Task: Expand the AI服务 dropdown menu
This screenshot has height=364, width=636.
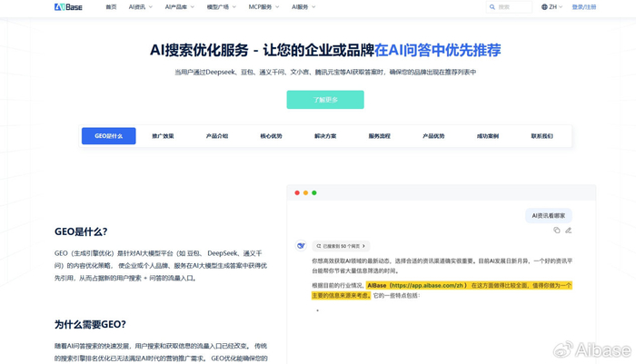Action: [x=303, y=7]
